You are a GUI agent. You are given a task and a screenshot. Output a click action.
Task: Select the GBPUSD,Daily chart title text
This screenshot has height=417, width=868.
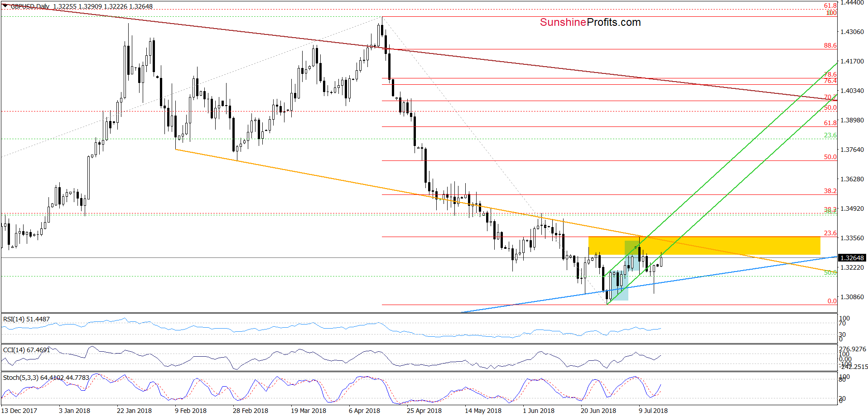(30, 6)
